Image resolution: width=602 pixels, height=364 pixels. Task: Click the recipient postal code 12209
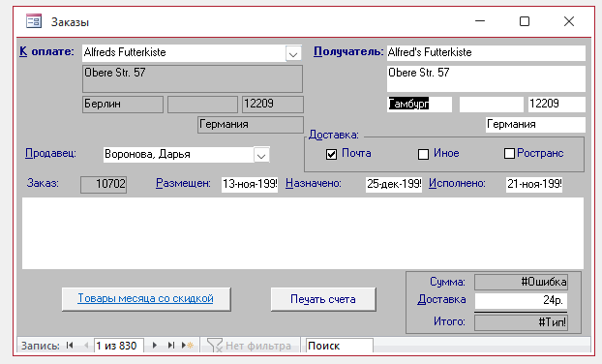[x=557, y=104]
